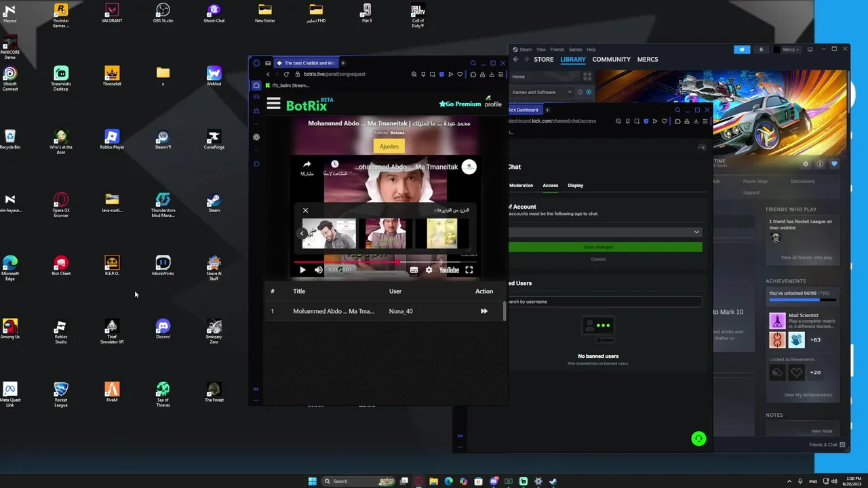Open the yellow suggested video thumbnail
This screenshot has width=868, height=488.
442,233
